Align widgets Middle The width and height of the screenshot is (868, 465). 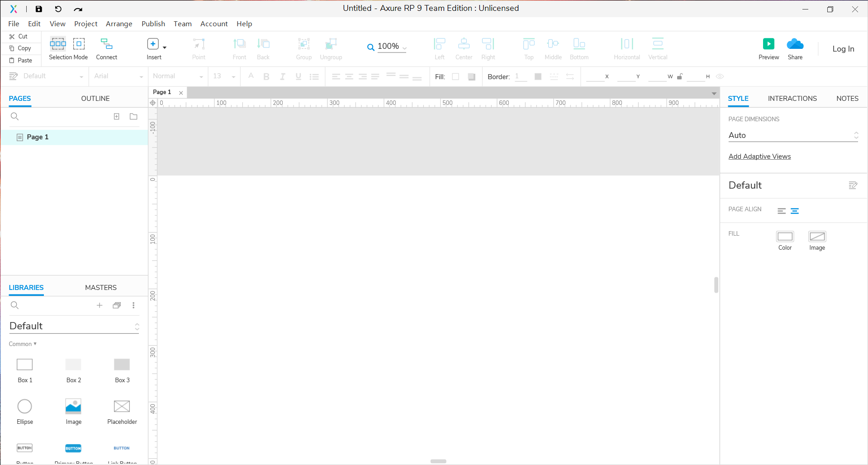553,49
